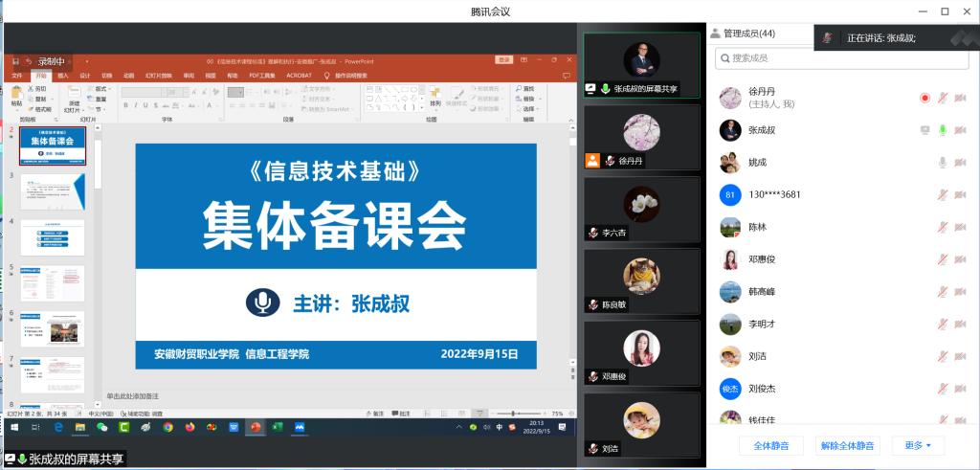This screenshot has width=980, height=470.
Task: Click the Bold formatting icon in ribbon
Action: tap(126, 105)
